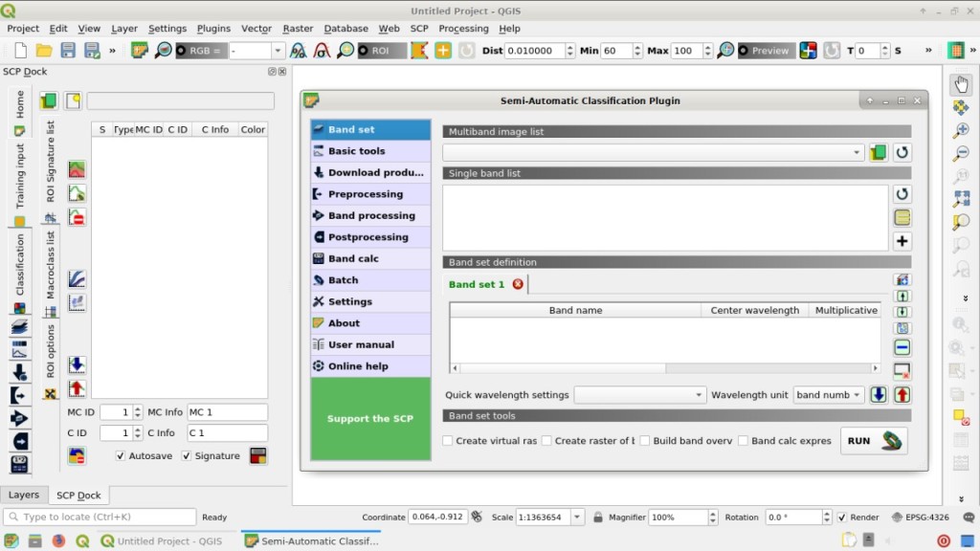980x551 pixels.
Task: Open the SCP menu
Action: click(x=419, y=29)
